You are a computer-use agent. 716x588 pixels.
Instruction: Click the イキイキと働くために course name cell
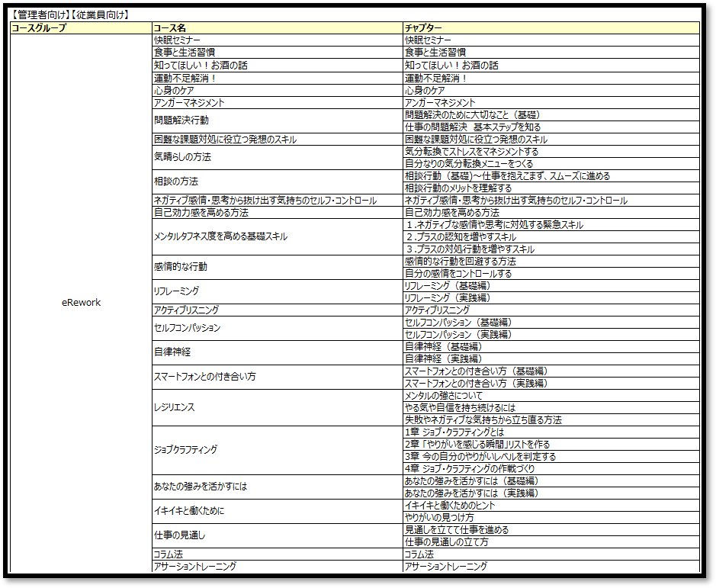189,511
